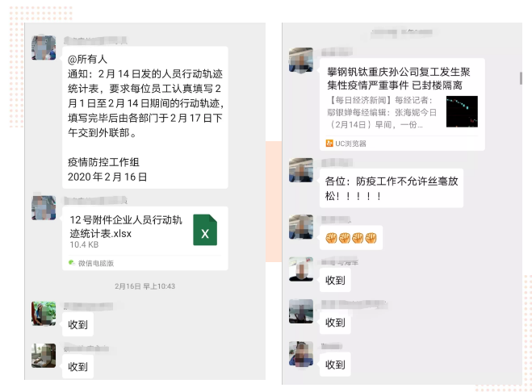Tap the green plant avatar above first 收到
Image resolution: width=532 pixels, height=392 pixels.
[44, 314]
